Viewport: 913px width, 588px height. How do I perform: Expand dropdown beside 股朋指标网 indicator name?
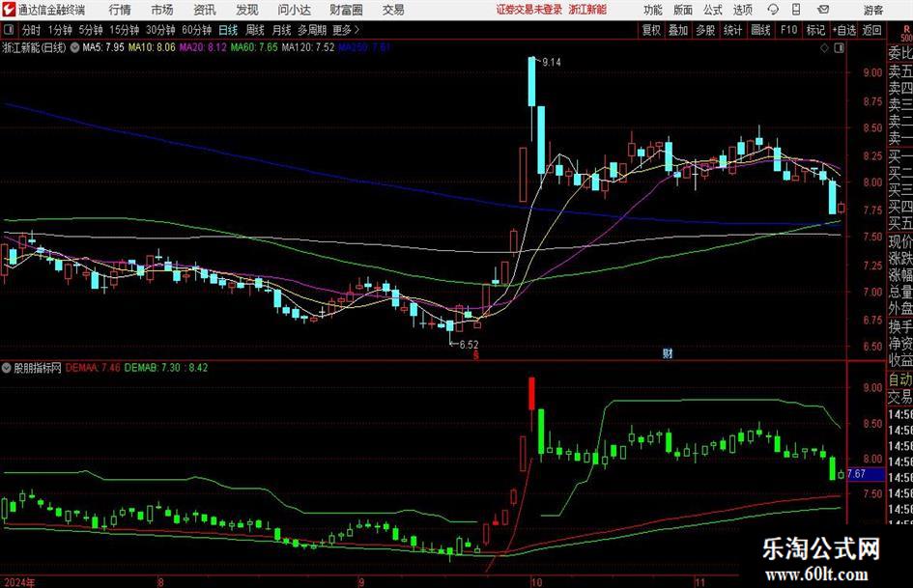[x=7, y=368]
